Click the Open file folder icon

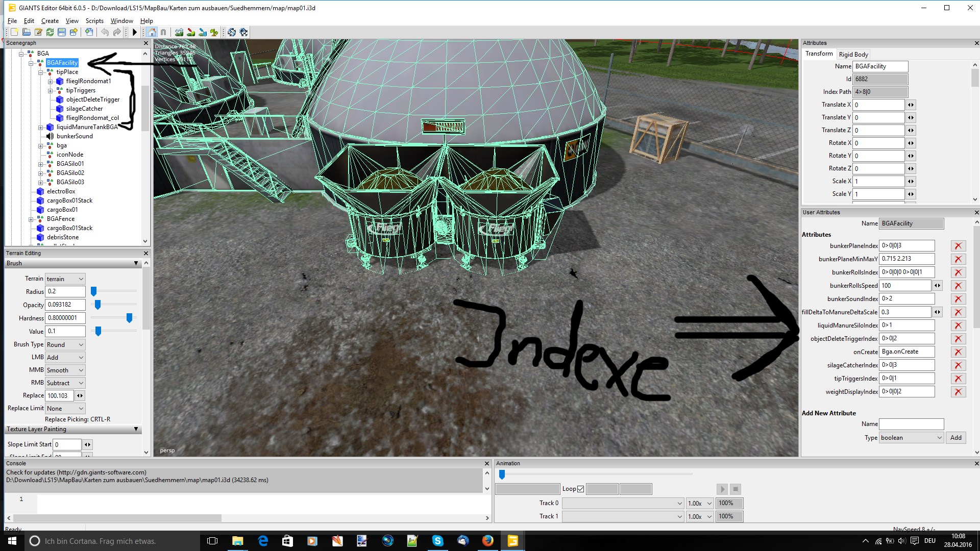(x=27, y=32)
